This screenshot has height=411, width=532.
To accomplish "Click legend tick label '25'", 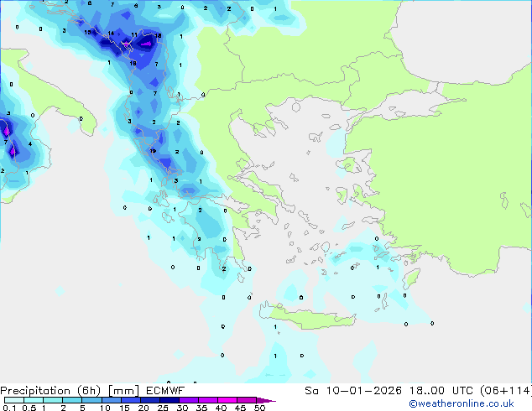I will 163,408.
